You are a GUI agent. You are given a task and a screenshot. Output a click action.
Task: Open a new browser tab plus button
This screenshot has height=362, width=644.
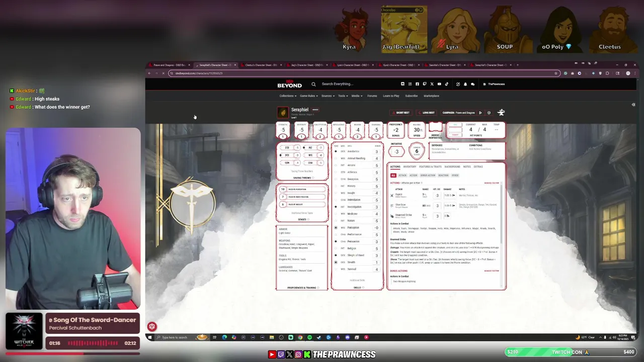tap(518, 65)
